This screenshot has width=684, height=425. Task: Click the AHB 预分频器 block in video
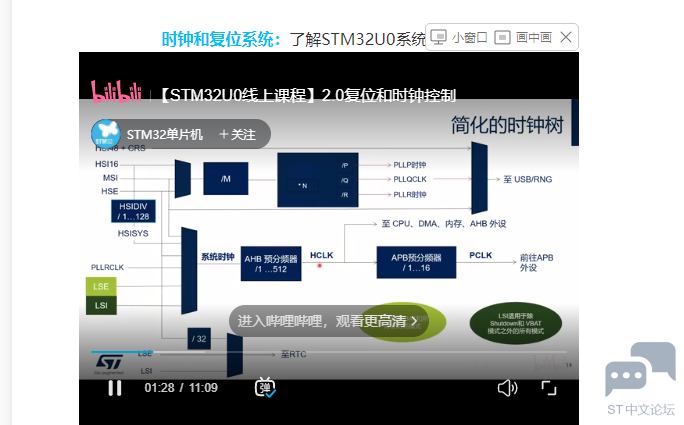[271, 264]
